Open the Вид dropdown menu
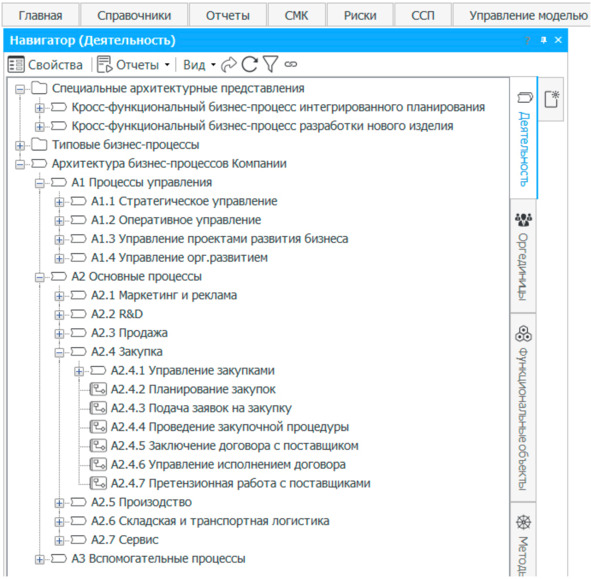The width and height of the screenshot is (591, 579). (199, 65)
